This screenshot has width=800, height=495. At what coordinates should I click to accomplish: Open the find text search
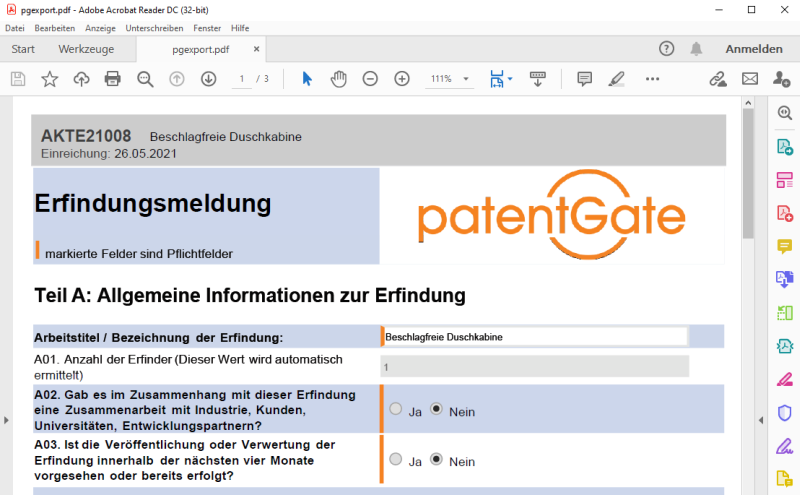tap(145, 79)
